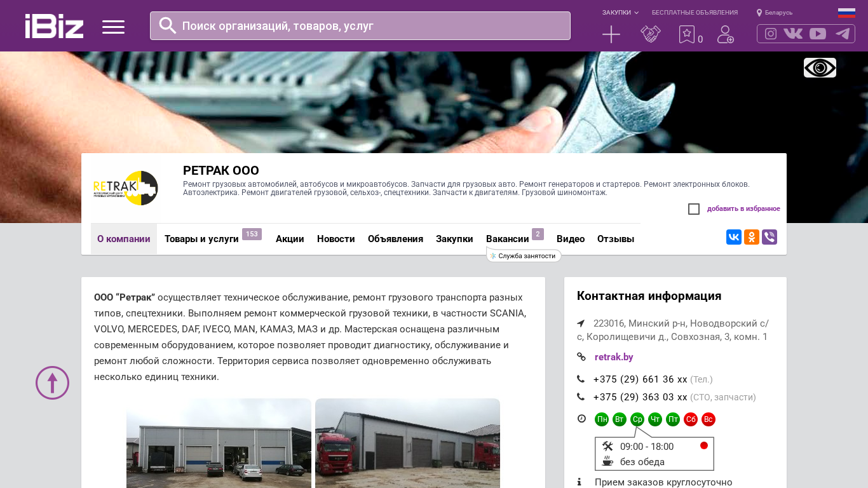
Task: Open YouTube icon in header
Action: pos(818,34)
